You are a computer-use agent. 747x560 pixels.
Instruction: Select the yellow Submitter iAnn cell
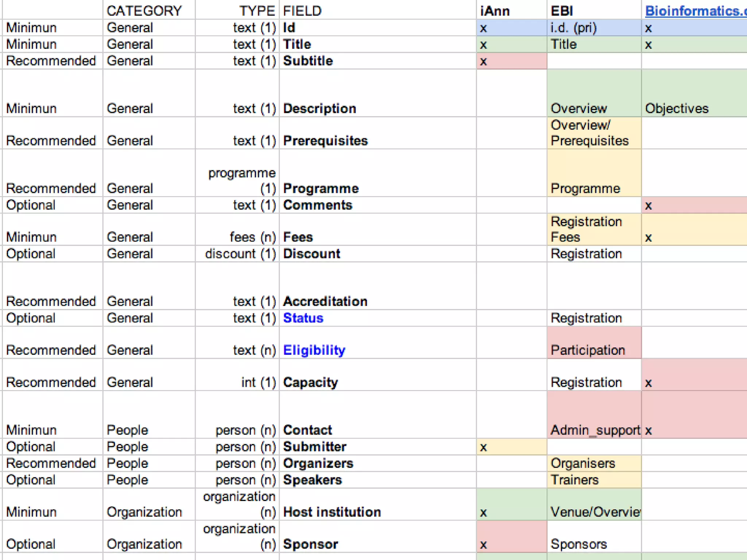pos(511,447)
